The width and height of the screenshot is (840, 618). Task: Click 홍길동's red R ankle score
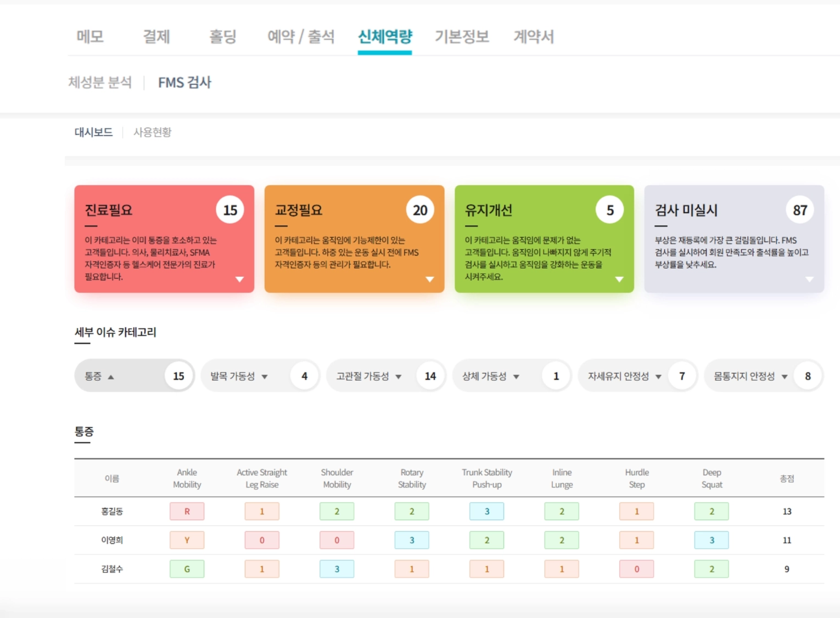coord(187,511)
